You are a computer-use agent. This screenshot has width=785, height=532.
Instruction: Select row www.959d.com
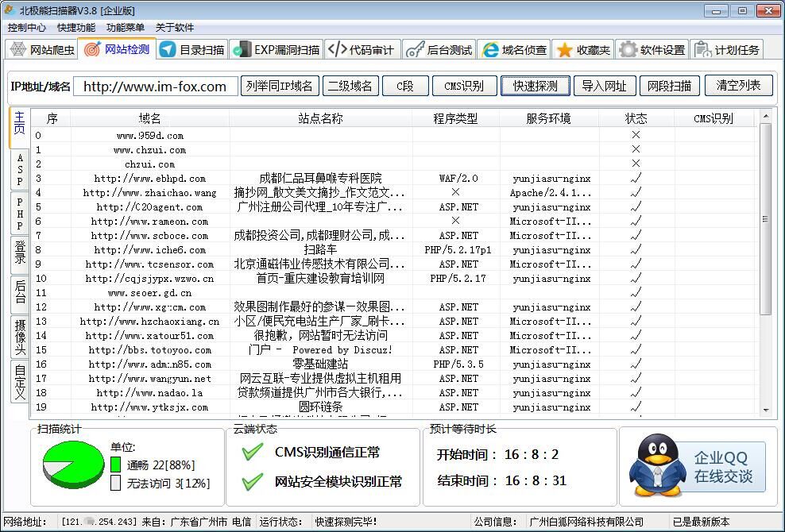(x=395, y=135)
